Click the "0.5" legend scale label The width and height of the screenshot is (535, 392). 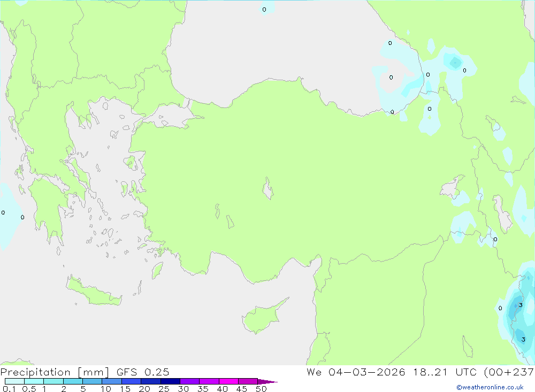29,389
